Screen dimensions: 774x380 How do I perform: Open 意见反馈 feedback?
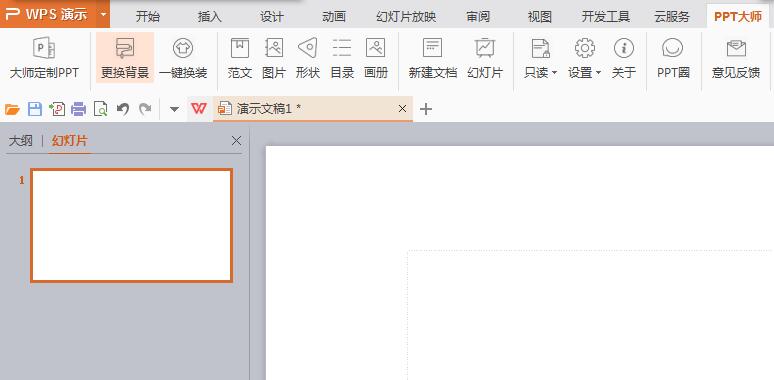coord(736,59)
